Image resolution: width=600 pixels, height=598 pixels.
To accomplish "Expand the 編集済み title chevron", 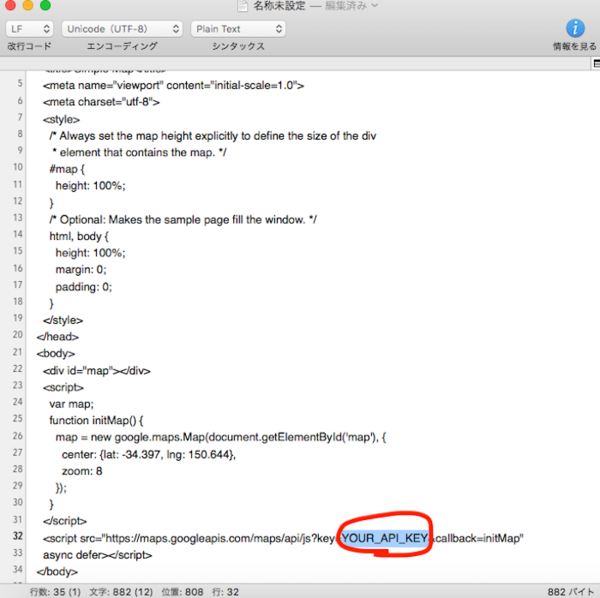I will pyautogui.click(x=375, y=5).
